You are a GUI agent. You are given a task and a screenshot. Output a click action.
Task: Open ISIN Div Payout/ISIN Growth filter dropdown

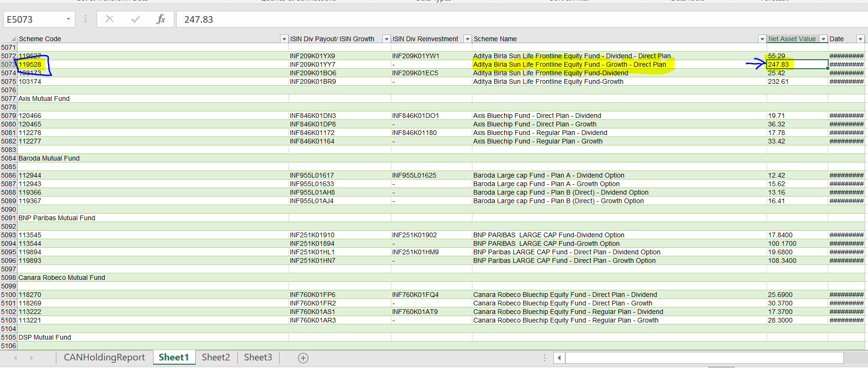click(386, 39)
